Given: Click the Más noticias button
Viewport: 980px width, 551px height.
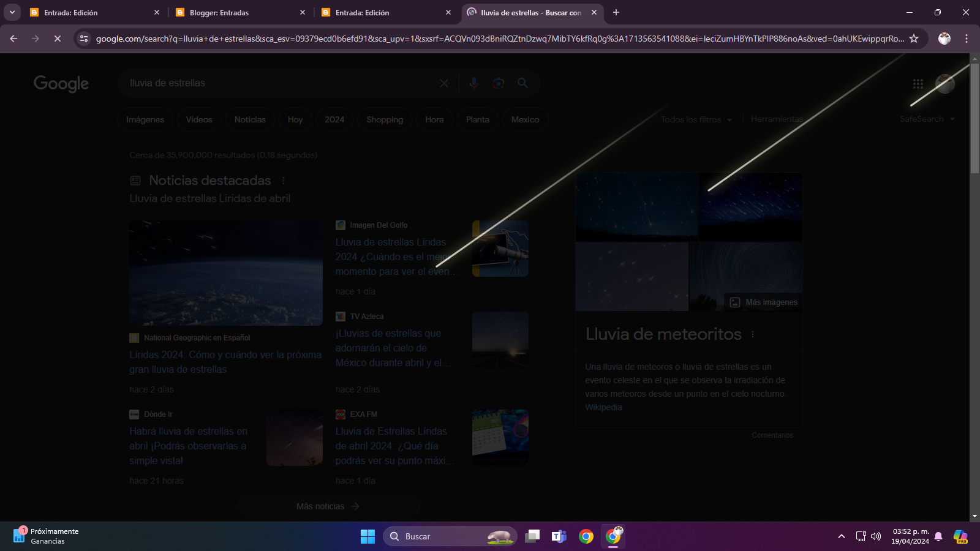Looking at the screenshot, I should (x=328, y=506).
